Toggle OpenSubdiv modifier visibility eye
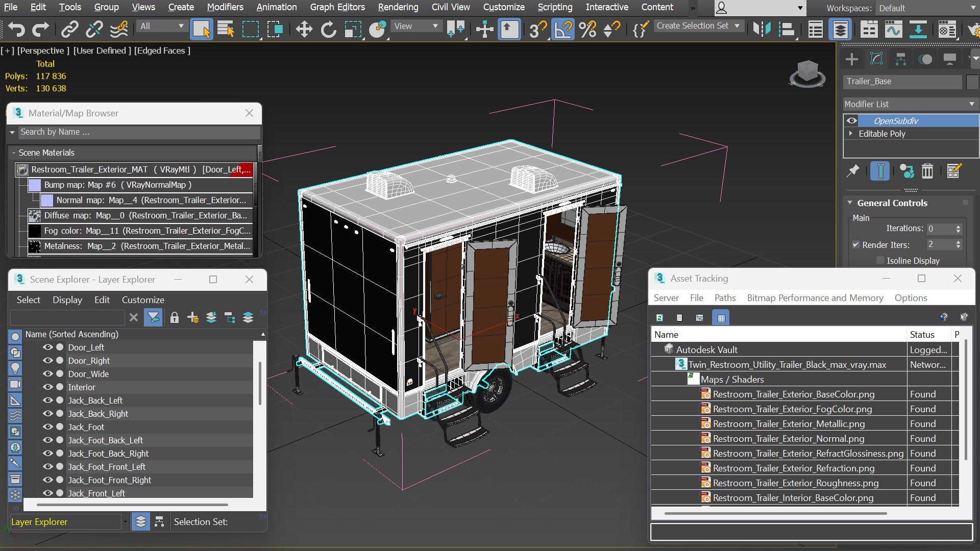980x551 pixels. [851, 121]
